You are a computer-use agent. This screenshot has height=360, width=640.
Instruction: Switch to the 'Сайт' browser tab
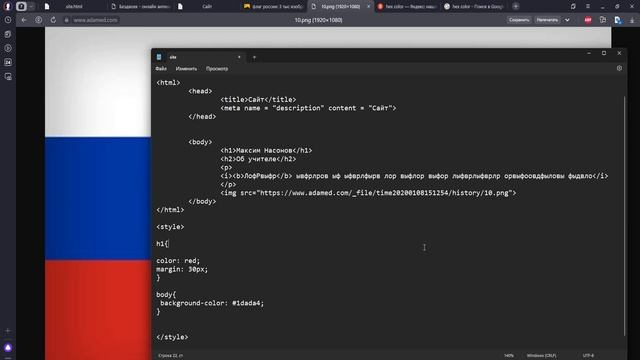click(x=207, y=7)
